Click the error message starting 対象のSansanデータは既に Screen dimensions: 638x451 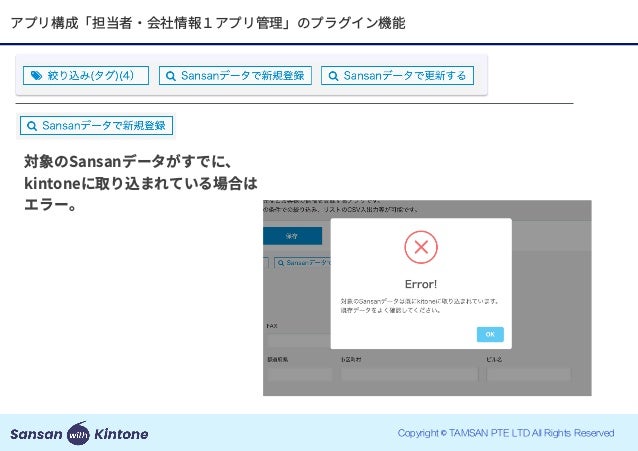420,306
